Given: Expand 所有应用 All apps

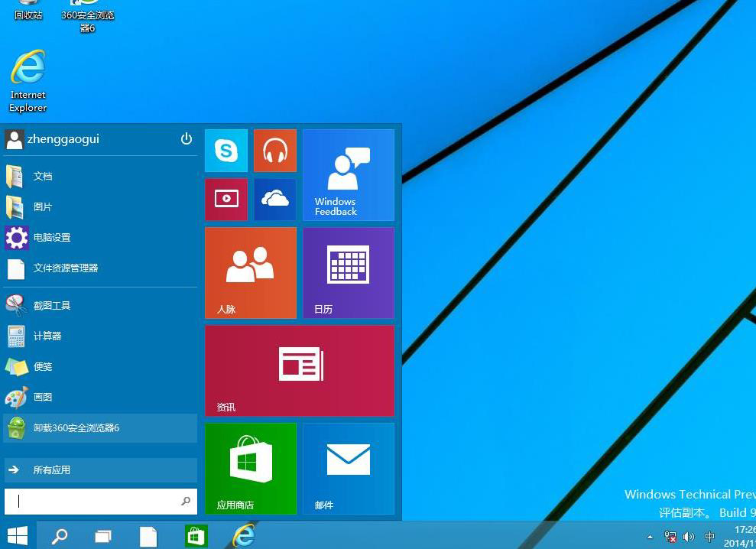Looking at the screenshot, I should coord(100,470).
